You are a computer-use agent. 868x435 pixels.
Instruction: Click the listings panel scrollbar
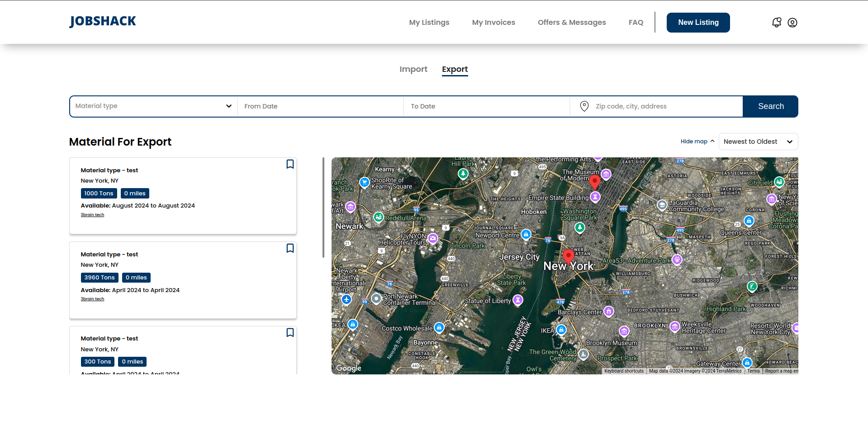323,208
